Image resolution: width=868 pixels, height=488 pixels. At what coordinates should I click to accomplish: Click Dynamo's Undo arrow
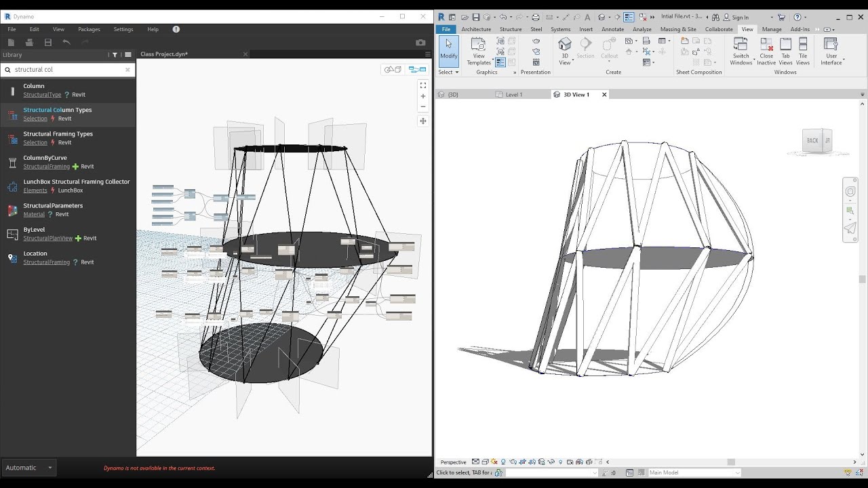point(66,42)
